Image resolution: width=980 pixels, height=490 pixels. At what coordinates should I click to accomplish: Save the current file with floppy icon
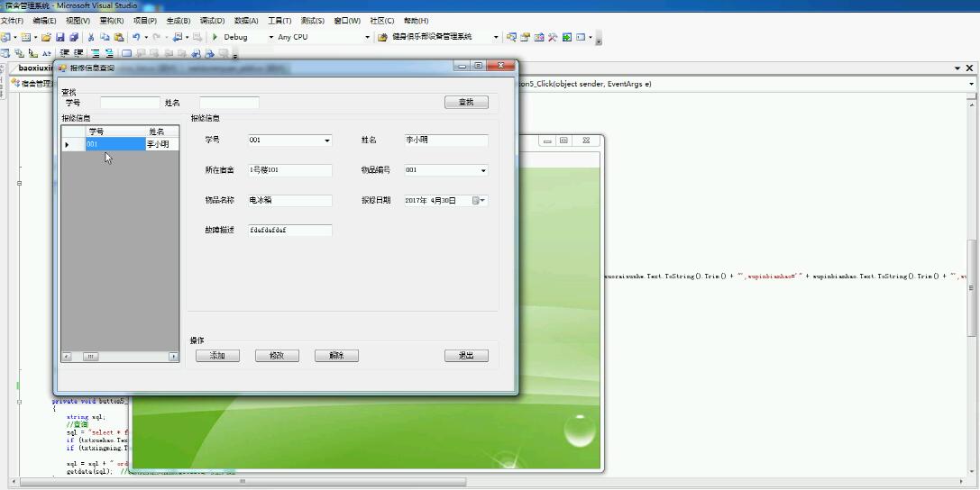pos(60,37)
